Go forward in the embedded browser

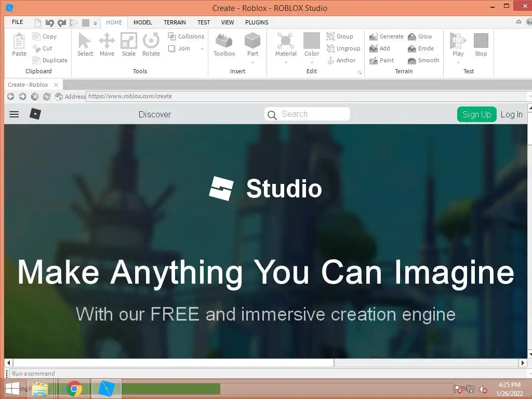23,97
